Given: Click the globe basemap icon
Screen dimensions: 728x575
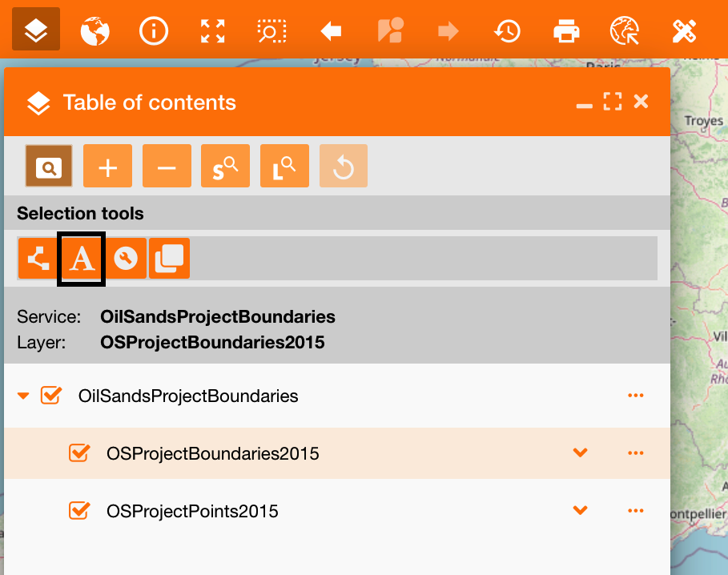Looking at the screenshot, I should coord(95,31).
